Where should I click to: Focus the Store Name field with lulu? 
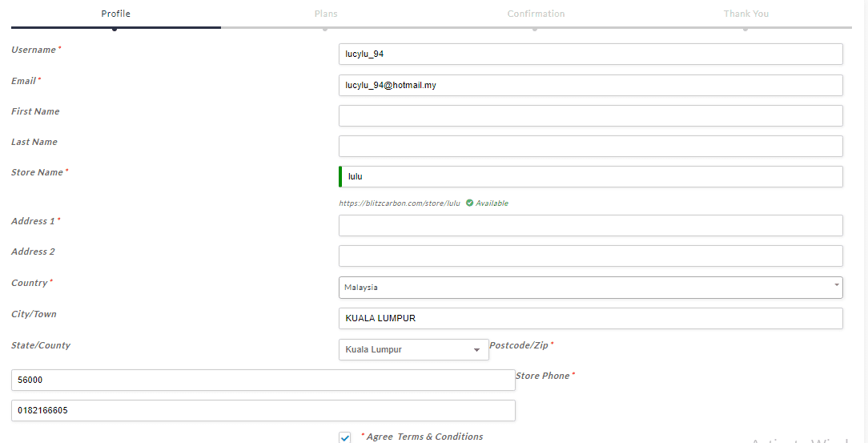[590, 176]
